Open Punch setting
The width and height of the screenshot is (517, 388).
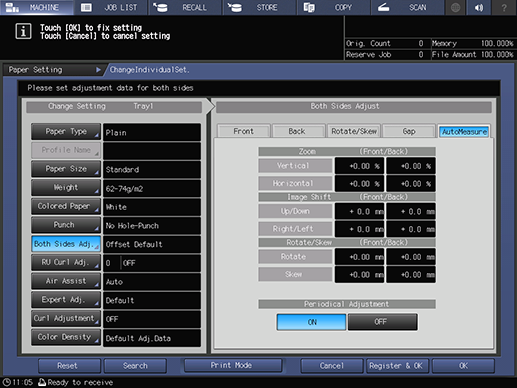click(x=66, y=225)
